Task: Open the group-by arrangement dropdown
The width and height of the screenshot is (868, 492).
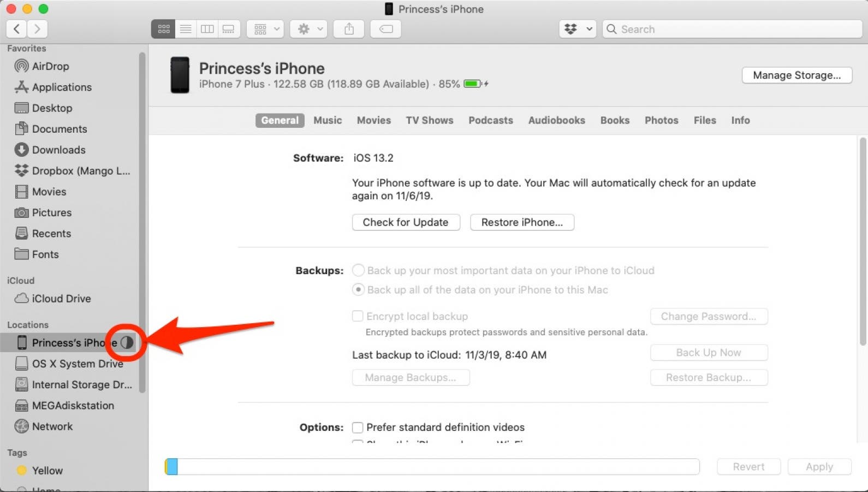Action: (266, 29)
